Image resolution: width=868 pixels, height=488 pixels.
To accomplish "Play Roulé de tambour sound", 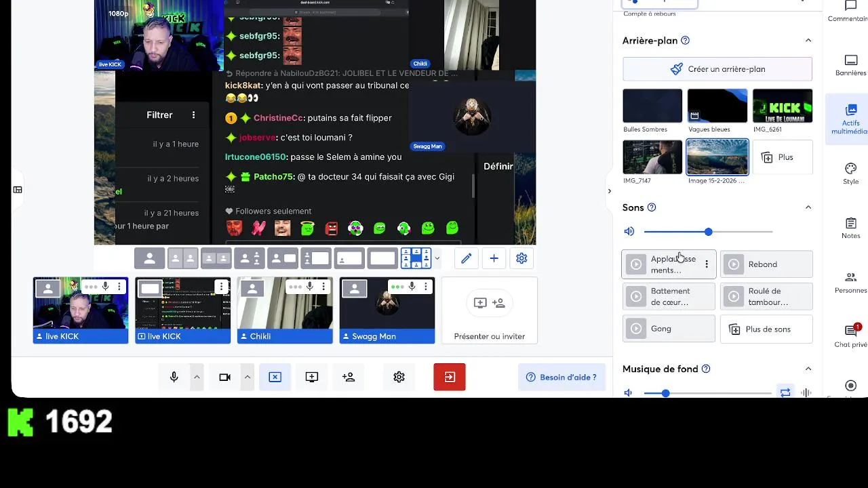I will pyautogui.click(x=734, y=296).
